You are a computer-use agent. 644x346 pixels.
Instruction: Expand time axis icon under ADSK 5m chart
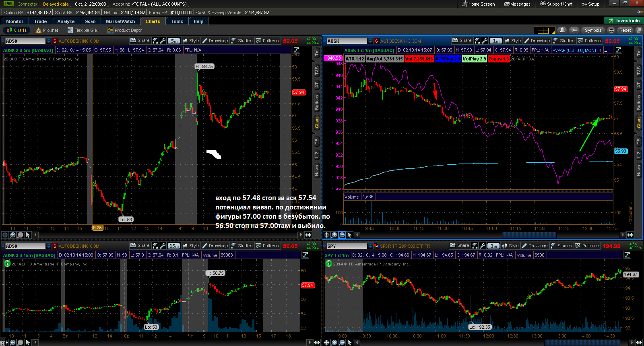pos(308,235)
